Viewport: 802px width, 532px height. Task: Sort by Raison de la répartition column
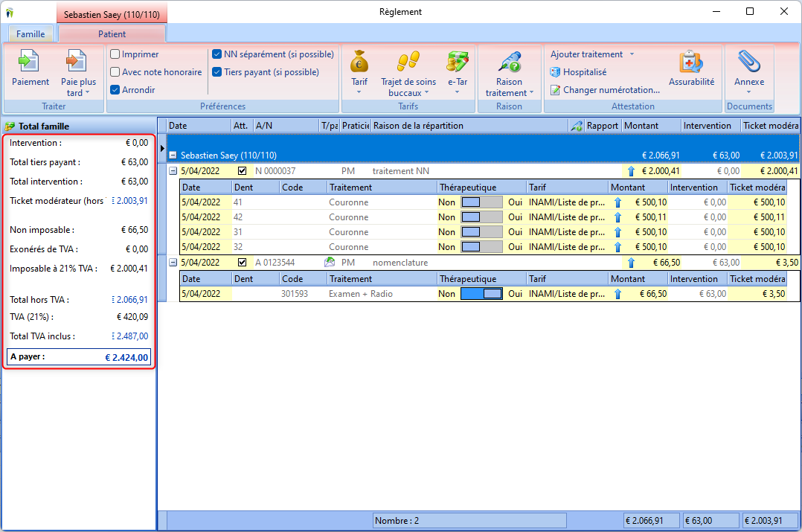[x=469, y=126]
